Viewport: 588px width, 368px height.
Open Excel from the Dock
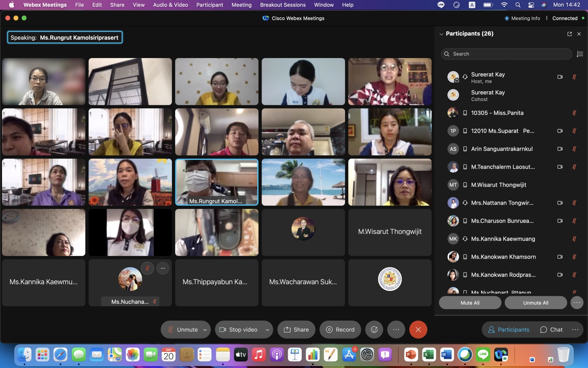(x=429, y=354)
